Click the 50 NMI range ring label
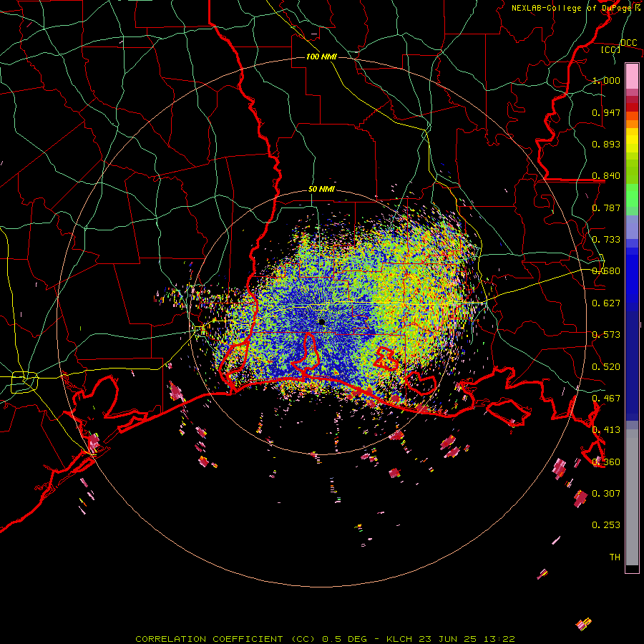Image resolution: width=644 pixels, height=644 pixels. tap(321, 190)
